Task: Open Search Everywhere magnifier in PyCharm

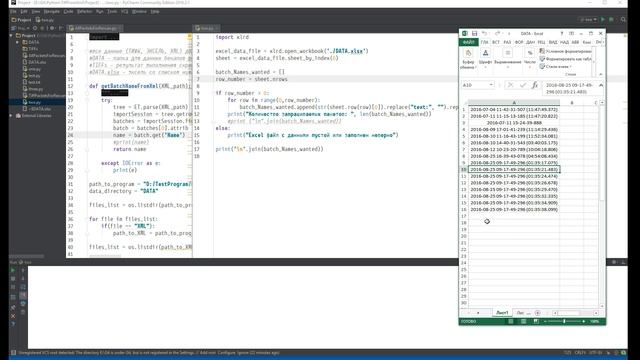Action: pyautogui.click(x=623, y=20)
